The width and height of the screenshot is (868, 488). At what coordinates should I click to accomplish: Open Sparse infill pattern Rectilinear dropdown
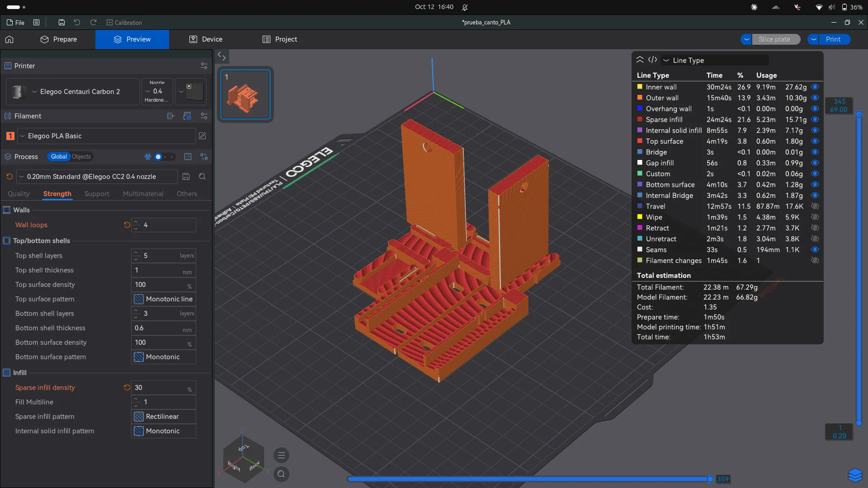[164, 417]
